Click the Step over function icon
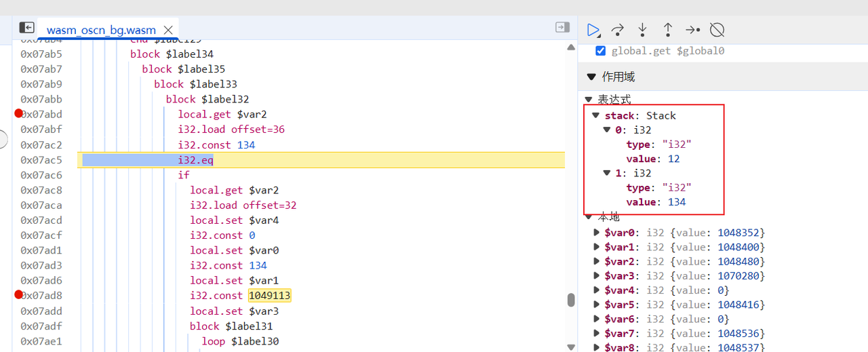The image size is (868, 352). 618,30
